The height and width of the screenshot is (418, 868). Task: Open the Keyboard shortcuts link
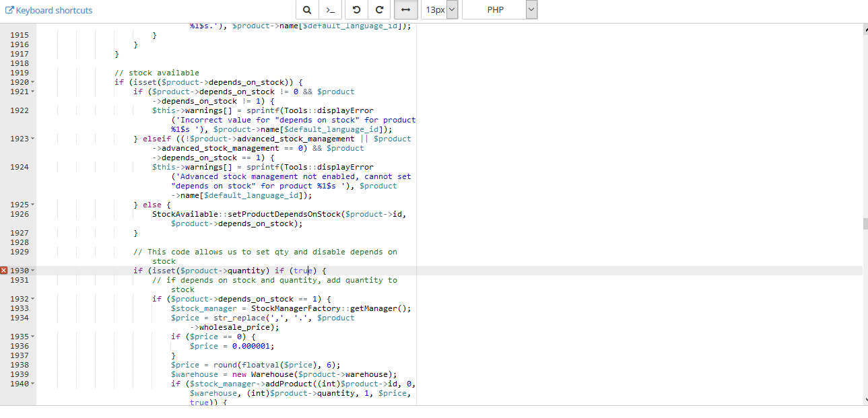point(49,10)
